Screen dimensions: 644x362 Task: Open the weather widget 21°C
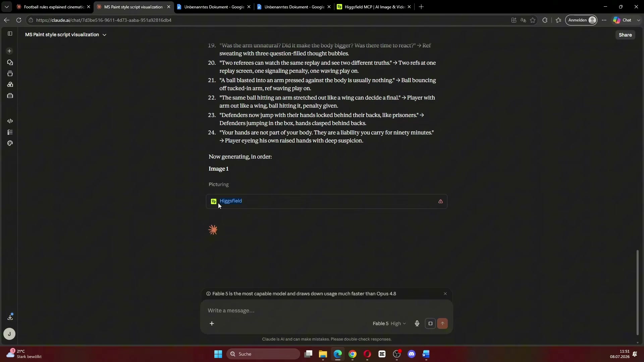[x=24, y=354]
